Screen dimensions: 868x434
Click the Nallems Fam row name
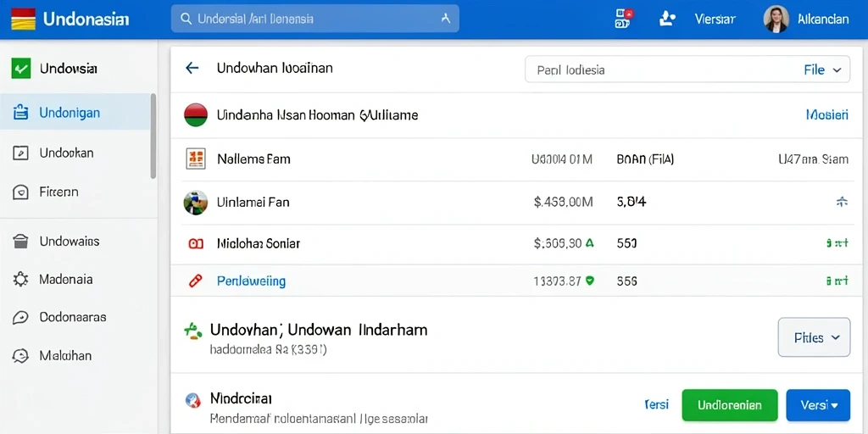(253, 159)
